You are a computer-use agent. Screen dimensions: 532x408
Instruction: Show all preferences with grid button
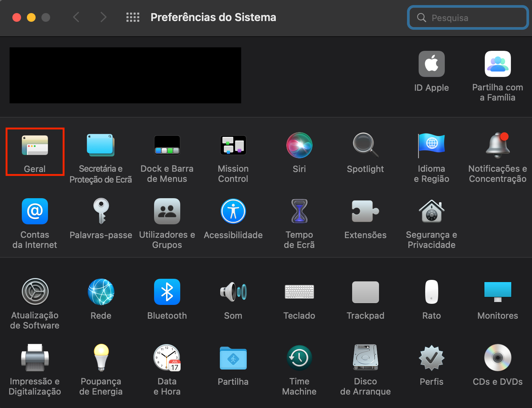(x=133, y=17)
